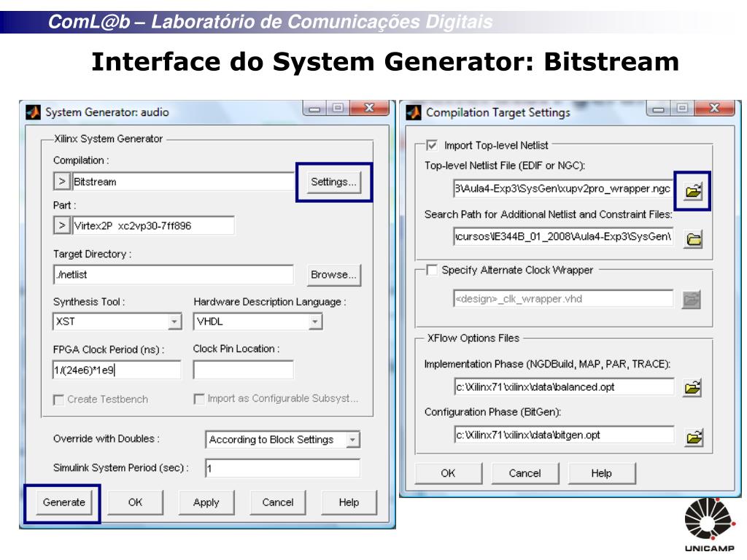Click Implementation Phase balanced.opt field
The height and width of the screenshot is (560, 747).
pos(564,386)
